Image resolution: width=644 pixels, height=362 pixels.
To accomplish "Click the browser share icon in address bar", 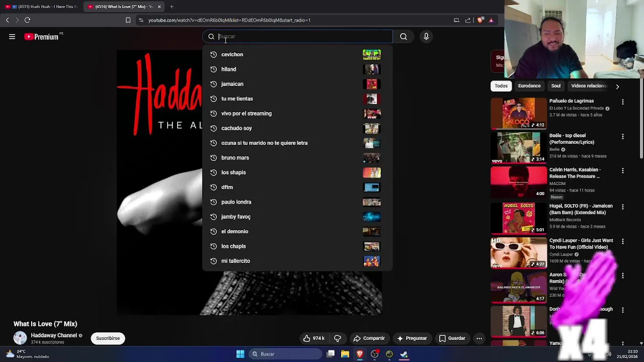I will pos(468,20).
